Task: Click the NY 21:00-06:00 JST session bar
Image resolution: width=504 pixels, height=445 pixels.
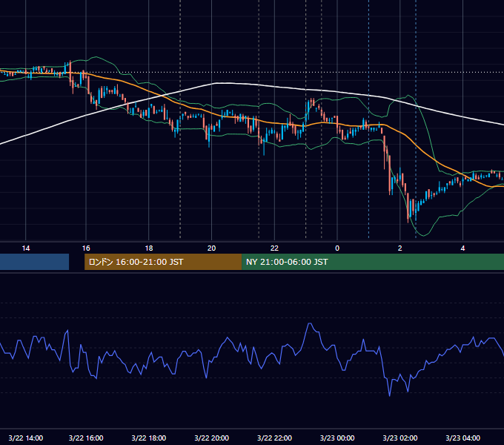Action: tap(373, 262)
